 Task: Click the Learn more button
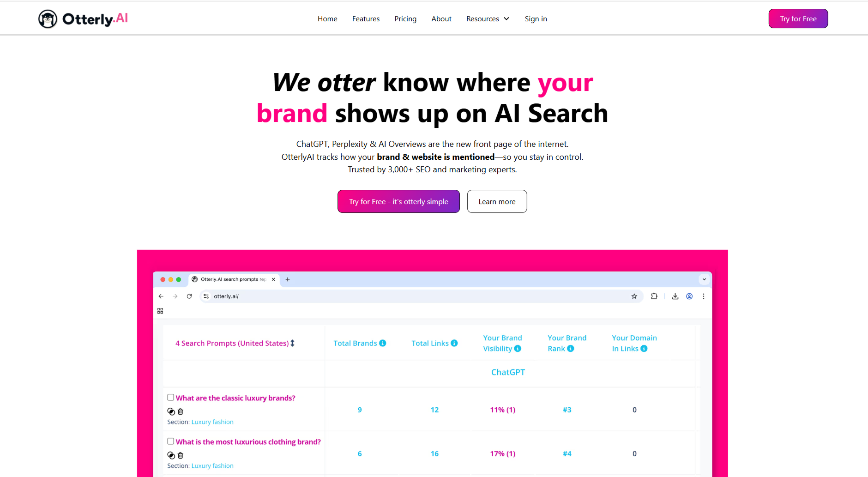[x=497, y=201]
